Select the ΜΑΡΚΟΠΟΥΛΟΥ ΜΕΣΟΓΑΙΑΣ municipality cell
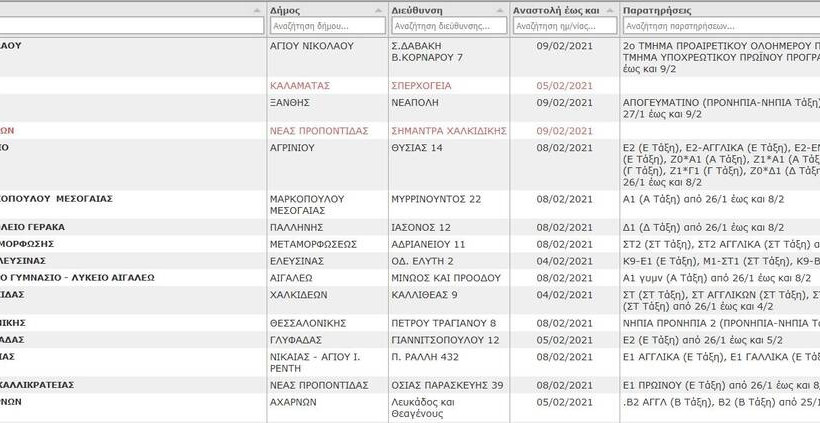 pos(312,205)
